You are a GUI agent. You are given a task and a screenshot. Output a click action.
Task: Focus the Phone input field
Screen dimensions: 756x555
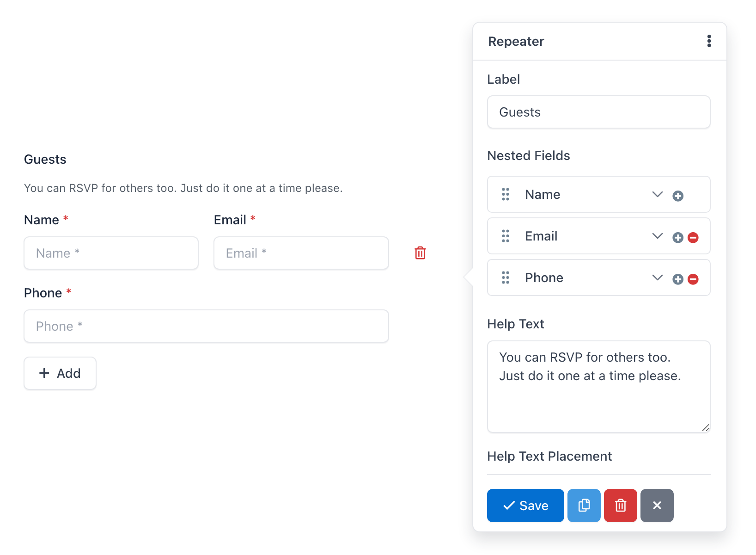[206, 326]
